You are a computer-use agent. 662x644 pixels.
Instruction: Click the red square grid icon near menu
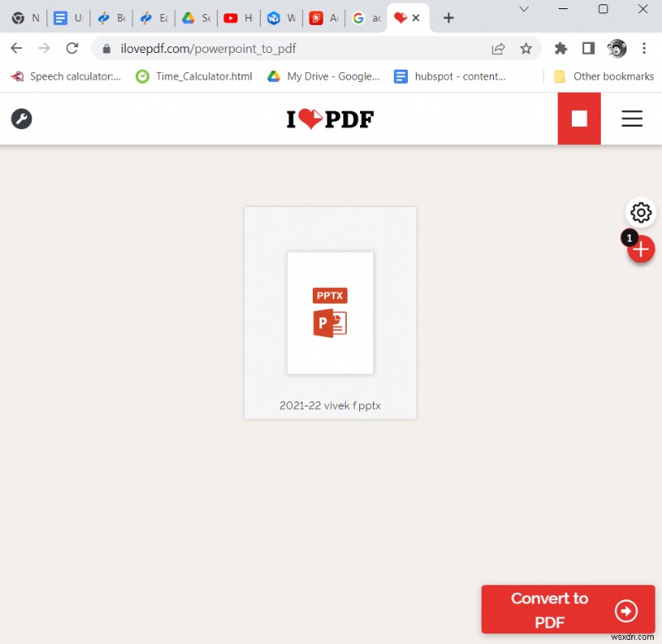(579, 118)
